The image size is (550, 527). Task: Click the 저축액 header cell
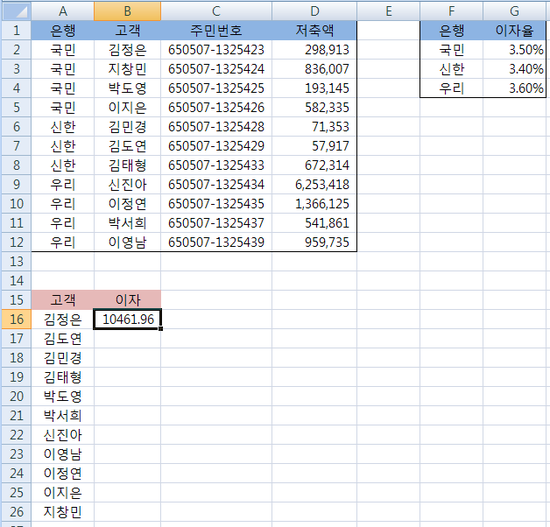click(314, 31)
